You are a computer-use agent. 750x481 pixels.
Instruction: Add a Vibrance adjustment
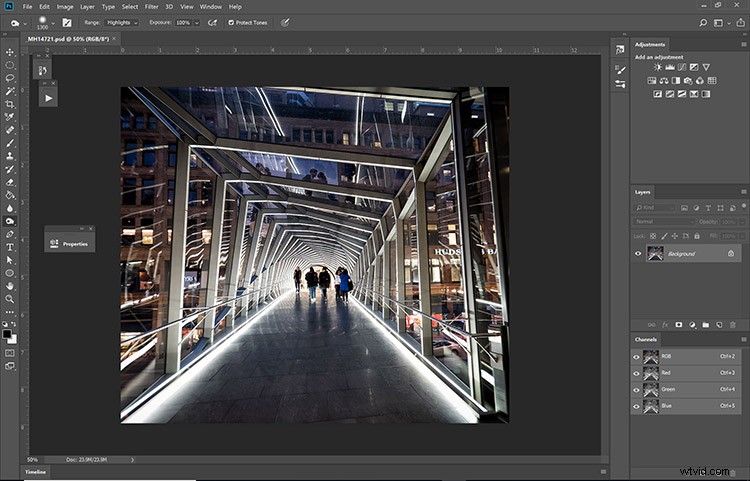click(706, 67)
